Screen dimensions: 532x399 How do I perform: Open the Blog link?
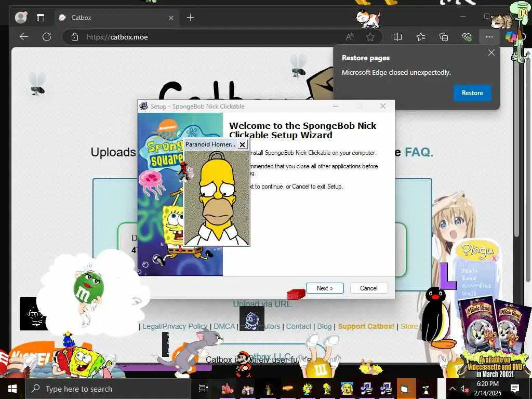click(324, 326)
